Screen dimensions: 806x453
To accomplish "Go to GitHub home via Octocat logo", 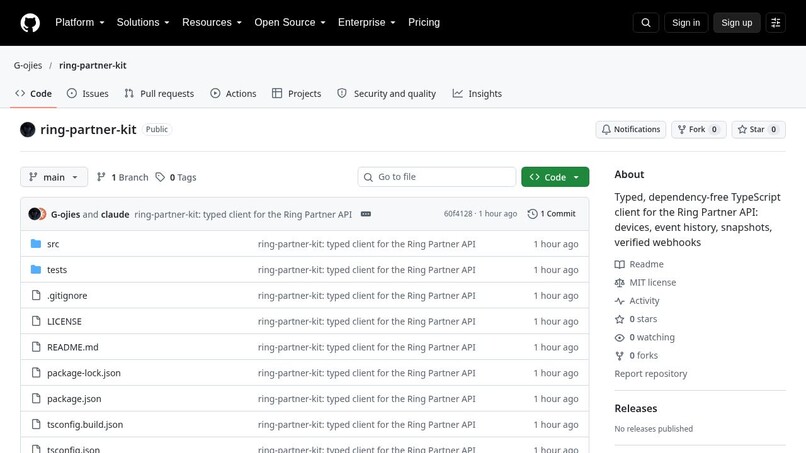I will [x=30, y=23].
